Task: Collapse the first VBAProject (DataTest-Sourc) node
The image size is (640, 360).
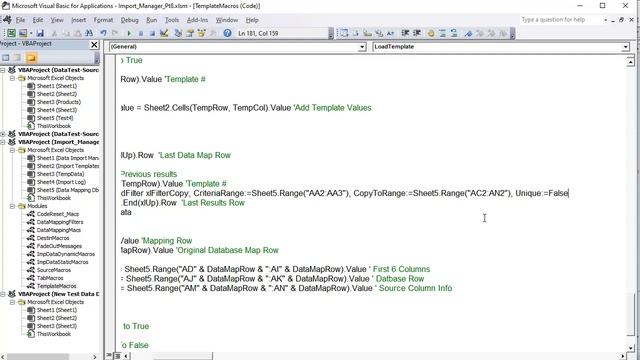Action: click(x=3, y=70)
